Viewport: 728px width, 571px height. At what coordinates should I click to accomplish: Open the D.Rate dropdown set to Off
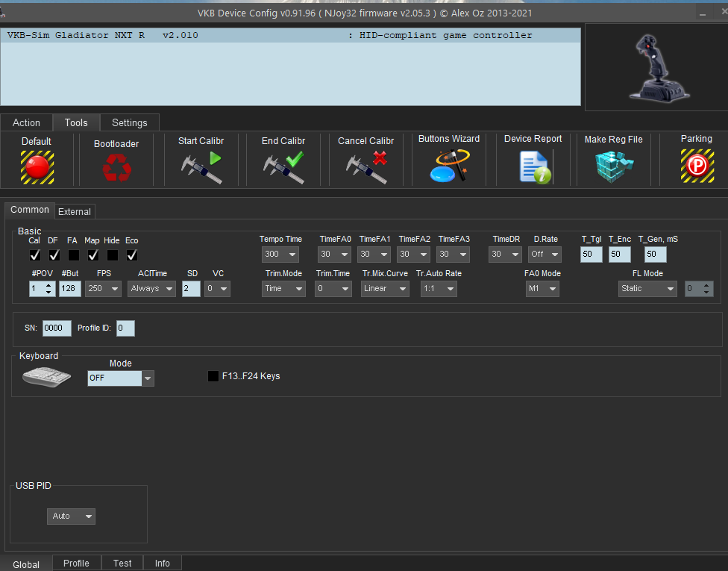click(x=545, y=254)
